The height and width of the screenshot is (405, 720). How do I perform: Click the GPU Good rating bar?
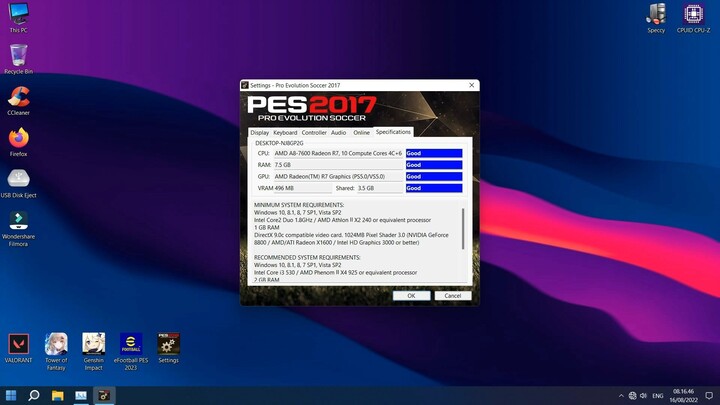pyautogui.click(x=434, y=176)
